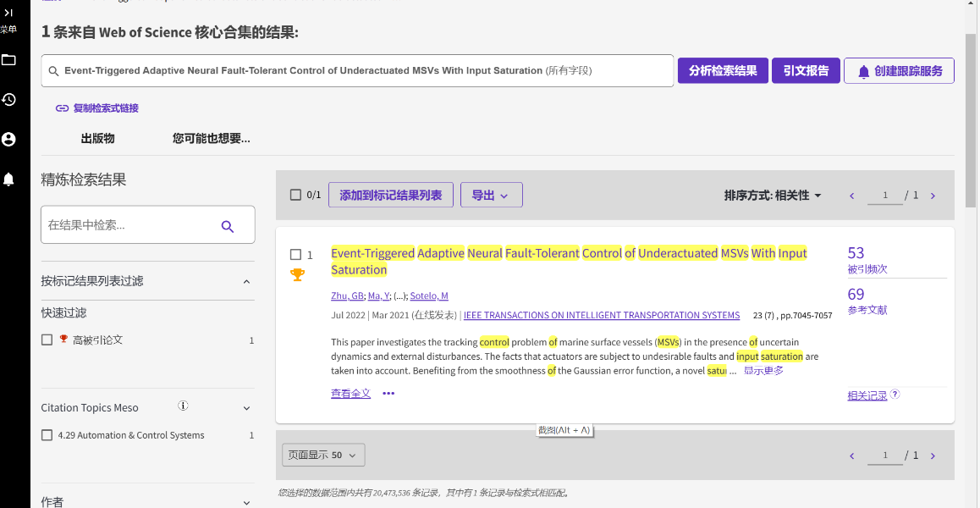Viewport: 980px width, 508px height.
Task: Open 排序方式: 相关性 sort dropdown
Action: [x=773, y=196]
